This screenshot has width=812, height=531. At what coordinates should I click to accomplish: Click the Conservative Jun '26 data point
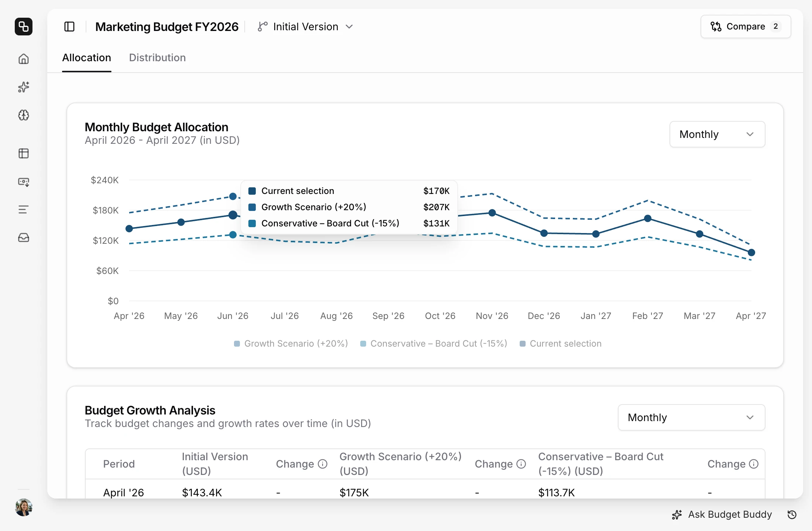(233, 235)
